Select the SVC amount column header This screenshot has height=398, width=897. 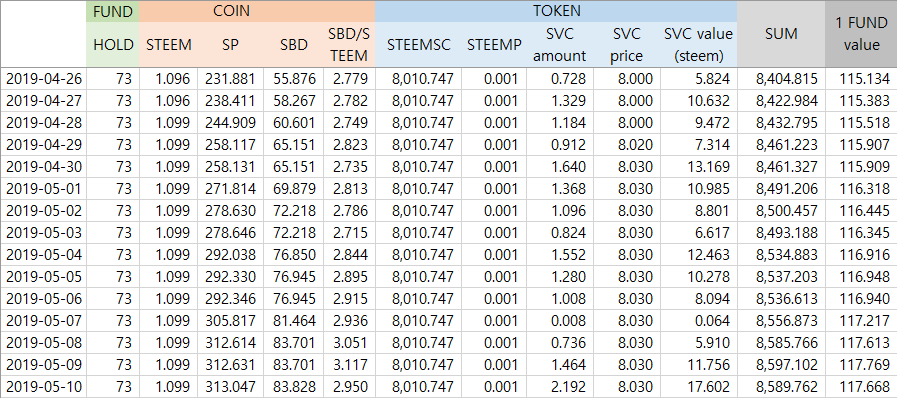point(560,45)
